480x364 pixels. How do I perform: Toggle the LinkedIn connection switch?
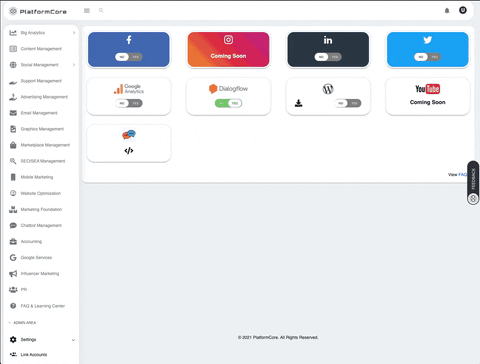point(328,57)
